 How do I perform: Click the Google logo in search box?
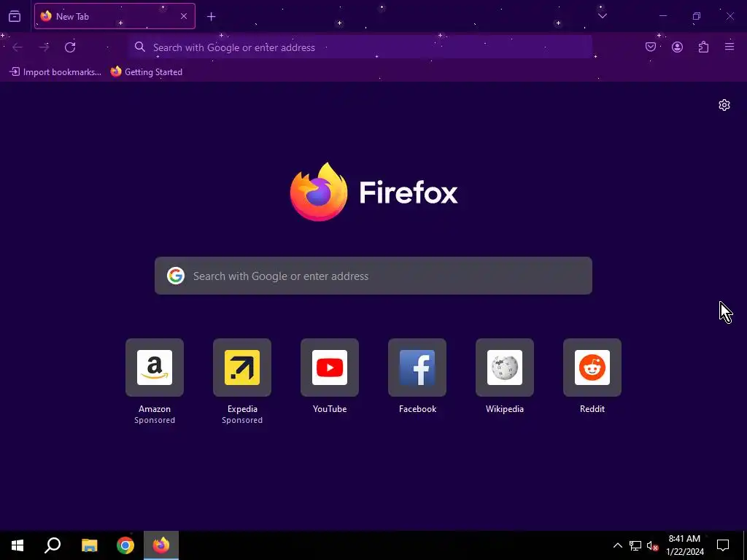click(175, 276)
